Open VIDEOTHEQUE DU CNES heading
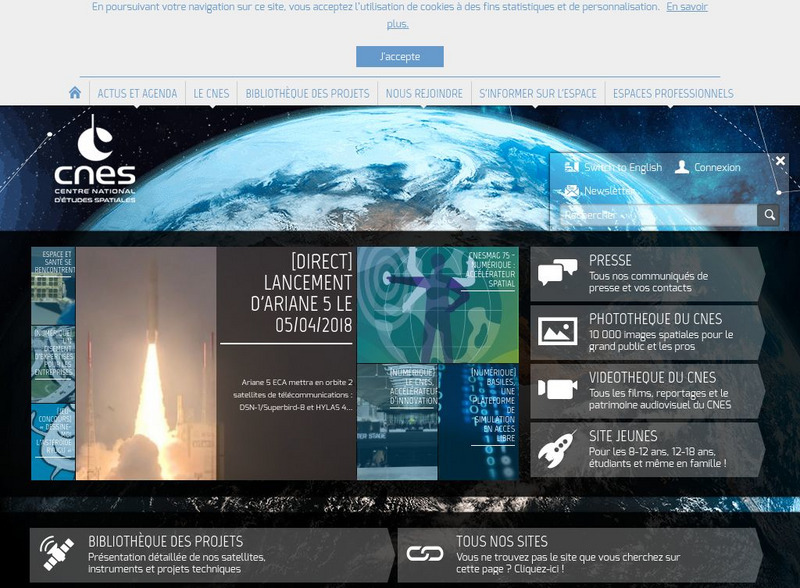Image resolution: width=800 pixels, height=588 pixels. coord(652,378)
